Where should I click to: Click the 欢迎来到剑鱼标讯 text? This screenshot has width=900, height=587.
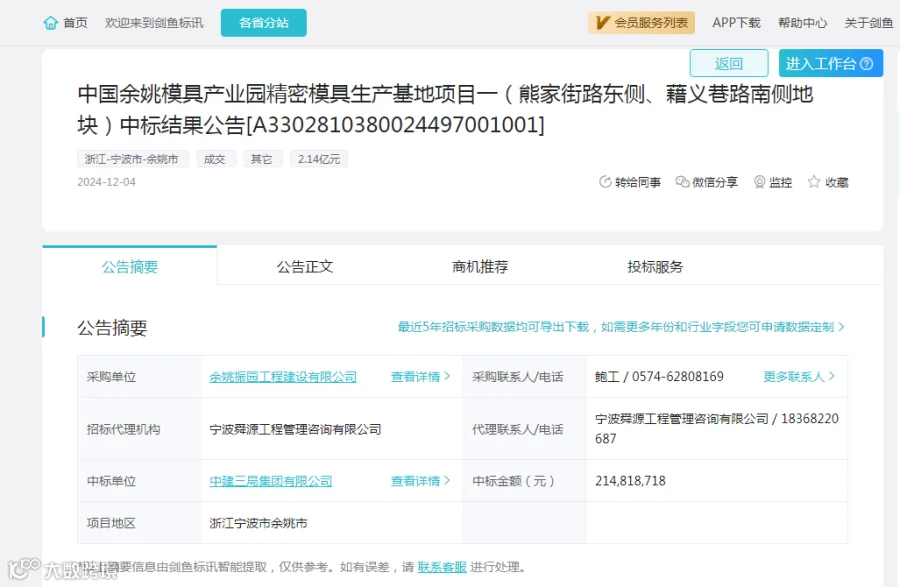154,23
